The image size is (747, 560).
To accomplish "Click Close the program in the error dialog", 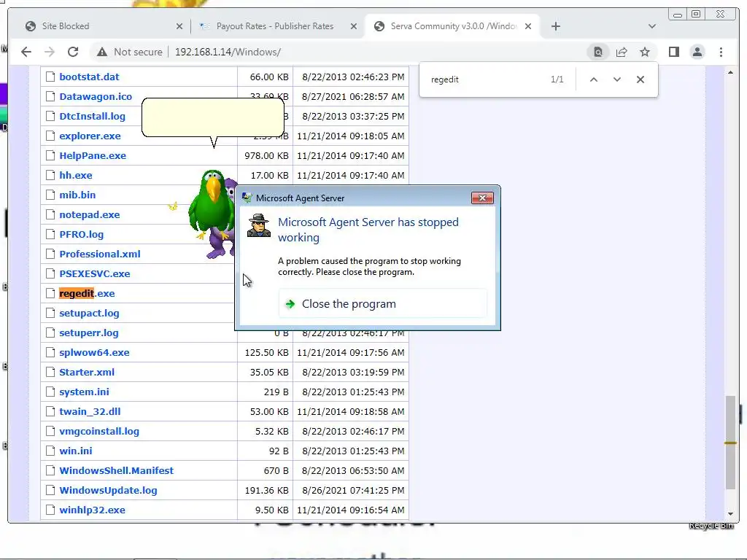I will (382, 304).
